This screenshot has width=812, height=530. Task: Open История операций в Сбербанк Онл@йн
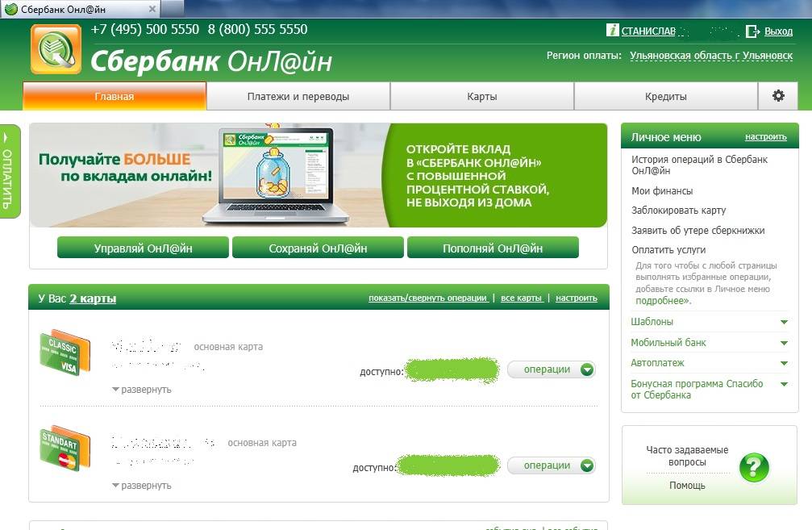coord(700,165)
